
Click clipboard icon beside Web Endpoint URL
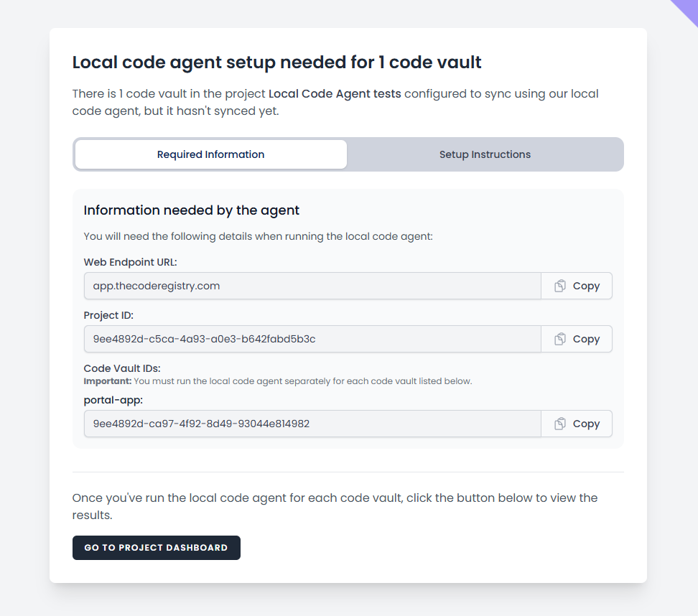click(560, 286)
